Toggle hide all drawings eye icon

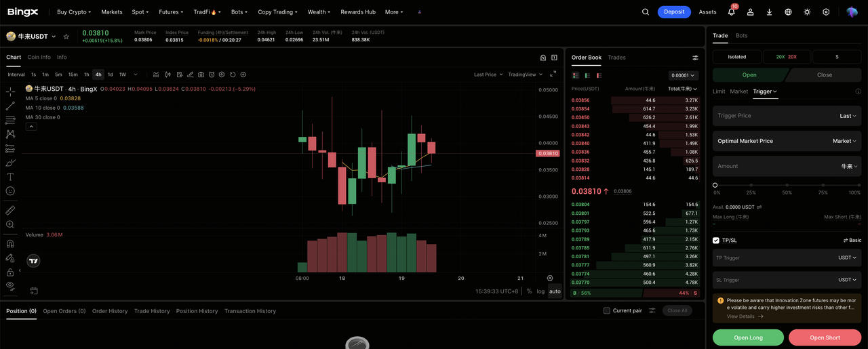pyautogui.click(x=10, y=286)
